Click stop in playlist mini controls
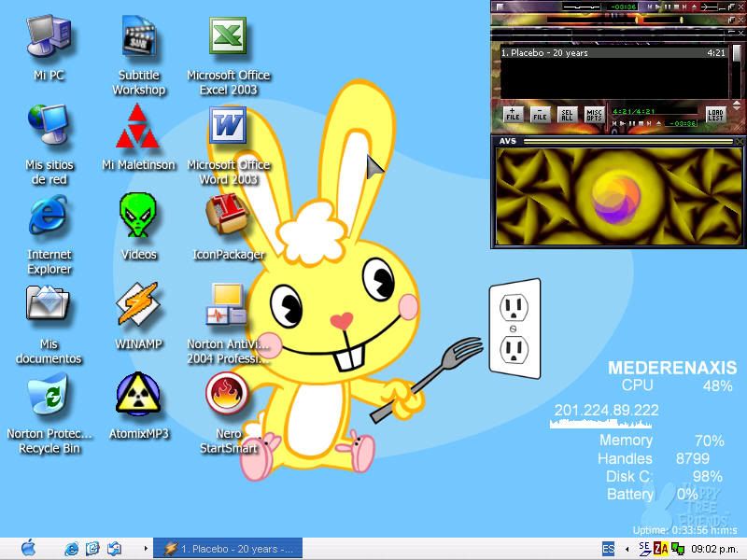Screen dimensions: 747x560 (641, 124)
